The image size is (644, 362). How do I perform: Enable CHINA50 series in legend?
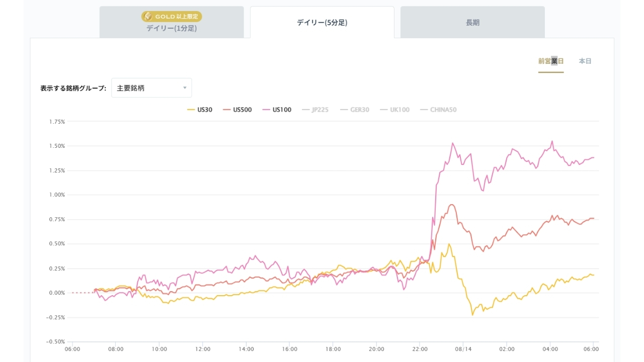point(438,110)
